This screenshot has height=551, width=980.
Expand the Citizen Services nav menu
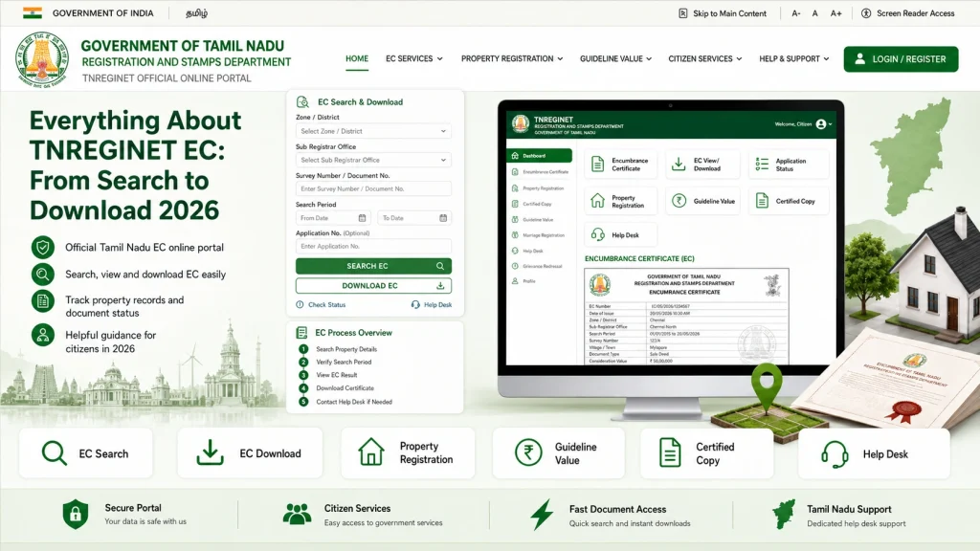click(705, 58)
